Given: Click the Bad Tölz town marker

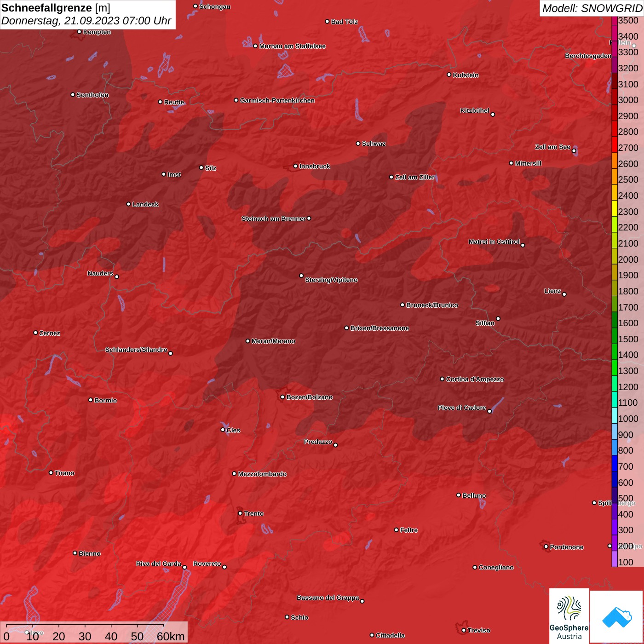Looking at the screenshot, I should click(327, 22).
